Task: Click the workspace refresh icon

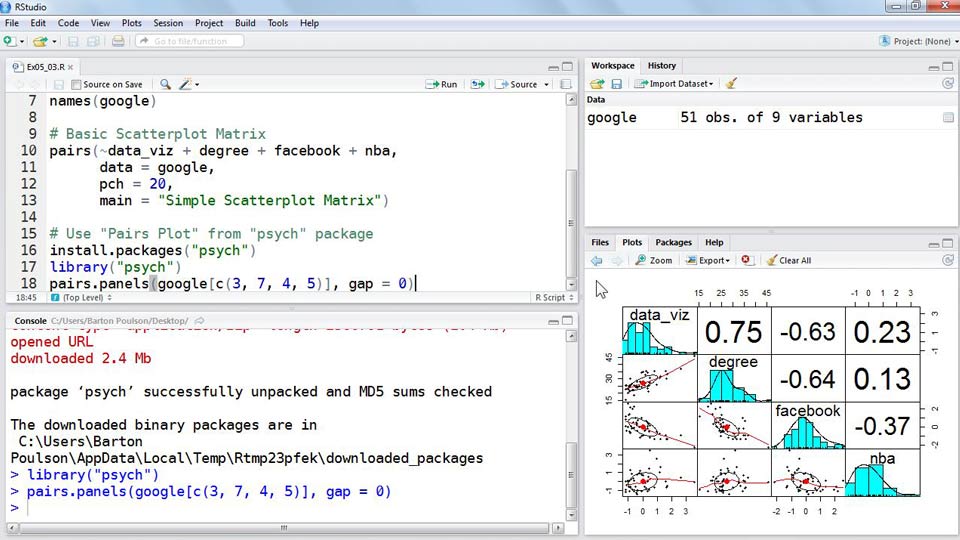Action: 948,84
